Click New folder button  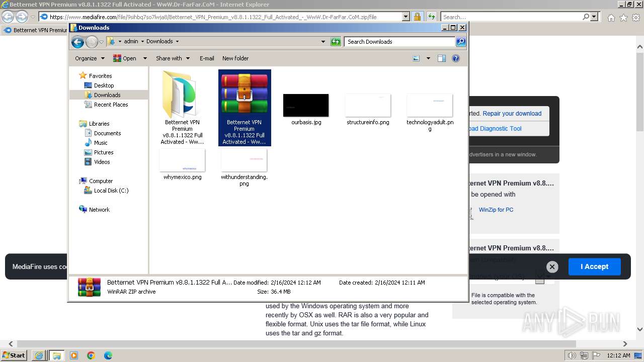pos(235,58)
